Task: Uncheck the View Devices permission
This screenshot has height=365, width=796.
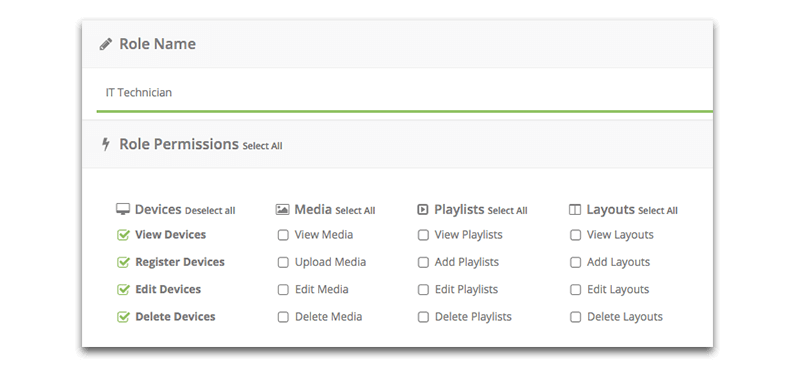Action: tap(123, 235)
